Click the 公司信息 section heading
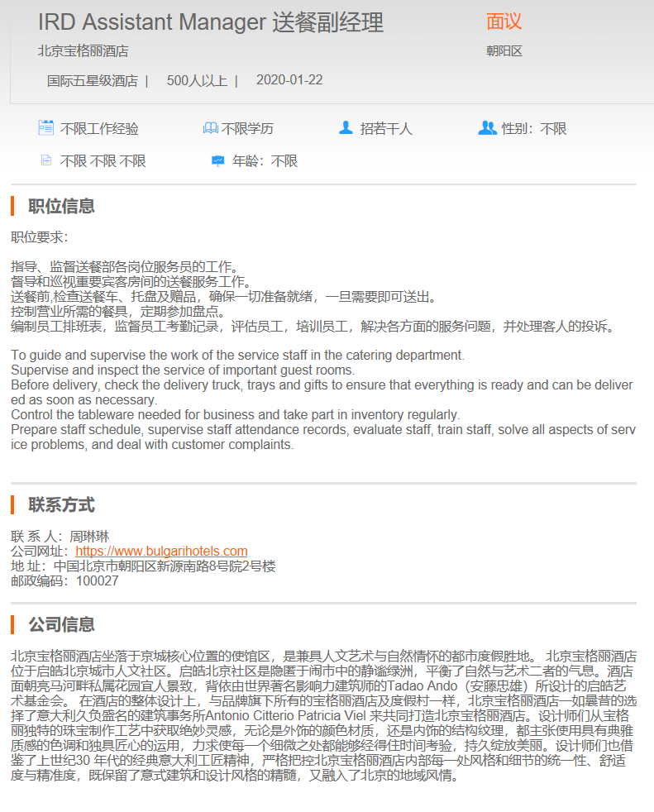Screen dimensions: 654x812 [x=62, y=624]
